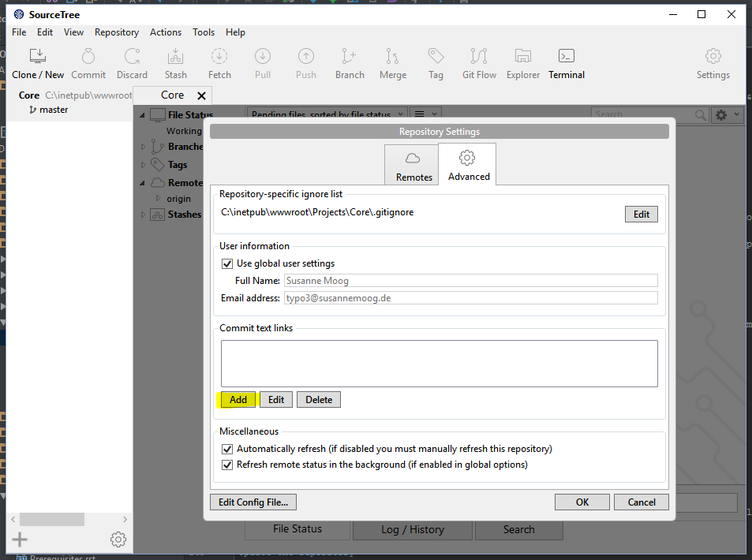Click the Stashes icon in the sidebar
This screenshot has width=752, height=560.
coord(157,215)
